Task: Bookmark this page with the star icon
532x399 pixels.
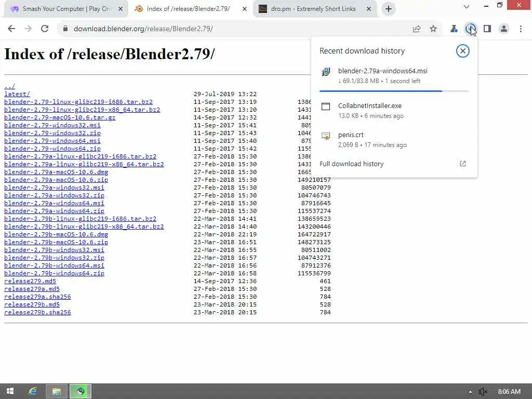Action: 433,29
